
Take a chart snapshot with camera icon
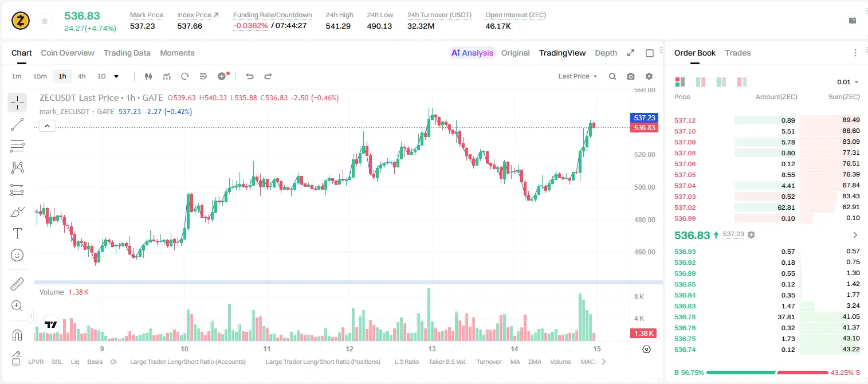click(x=631, y=76)
